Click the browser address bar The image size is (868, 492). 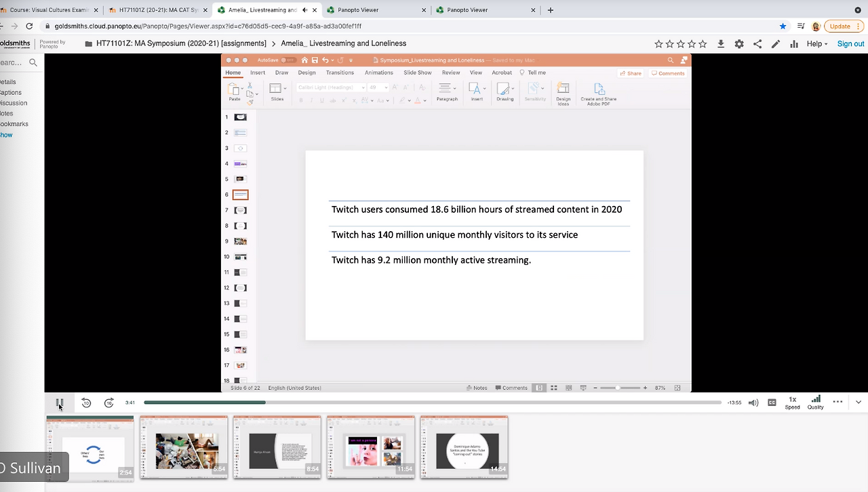tap(407, 26)
